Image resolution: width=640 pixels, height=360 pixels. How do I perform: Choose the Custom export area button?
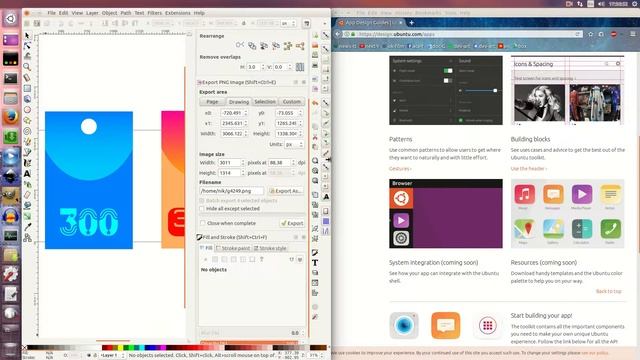click(292, 102)
